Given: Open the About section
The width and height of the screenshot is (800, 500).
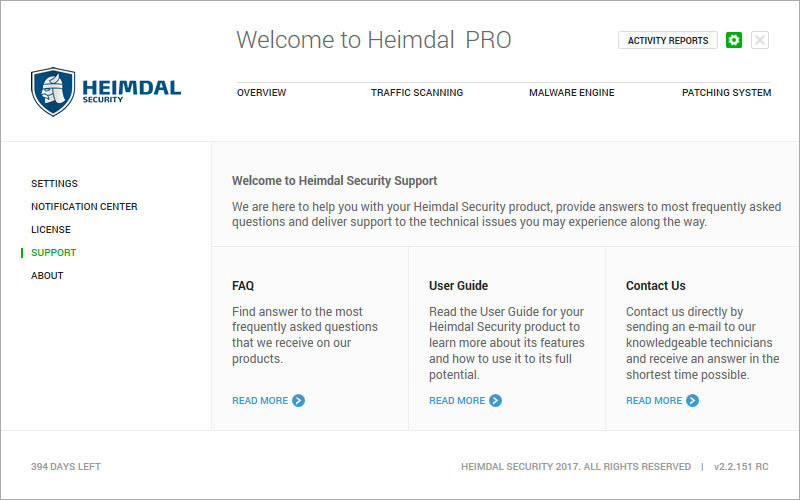Looking at the screenshot, I should pyautogui.click(x=47, y=276).
